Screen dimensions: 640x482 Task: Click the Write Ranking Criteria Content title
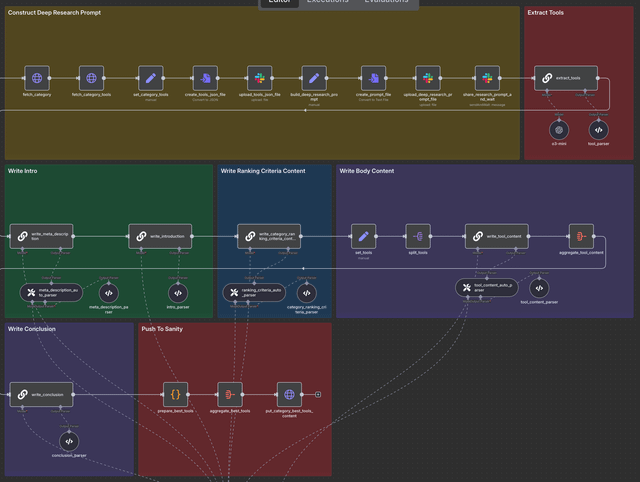263,171
